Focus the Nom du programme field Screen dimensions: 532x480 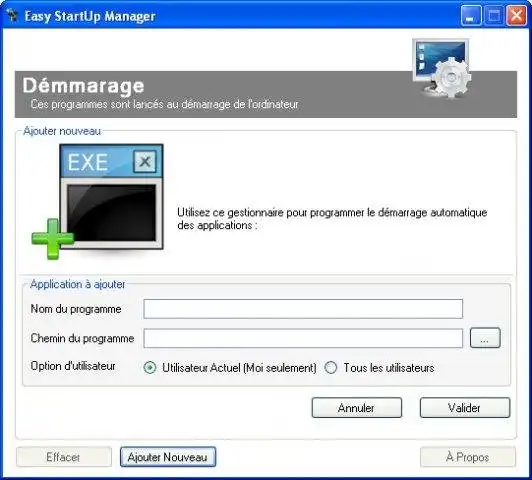(x=303, y=309)
